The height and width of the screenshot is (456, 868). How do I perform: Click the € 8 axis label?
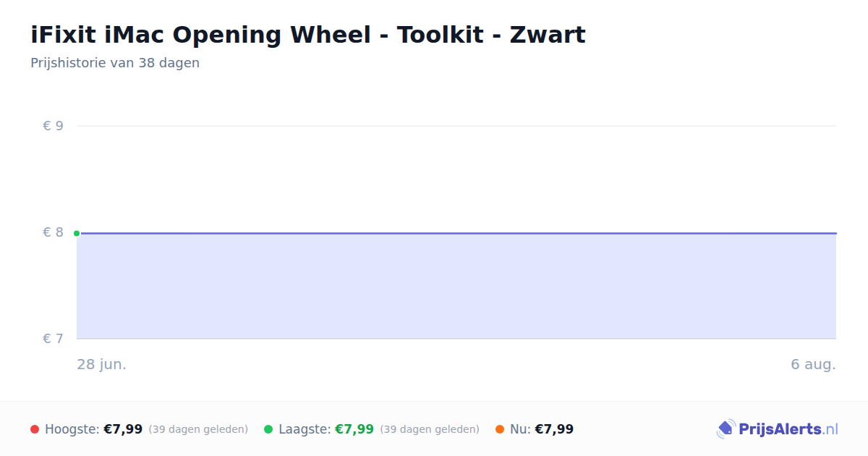pyautogui.click(x=53, y=232)
